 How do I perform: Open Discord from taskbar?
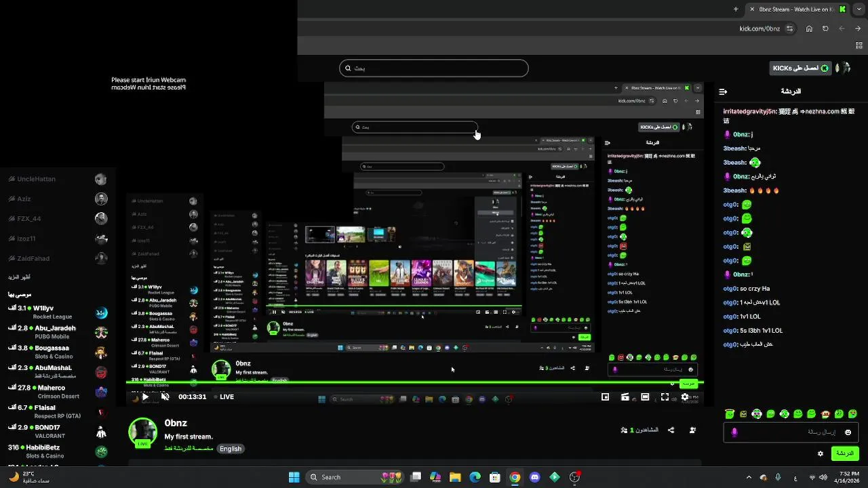tap(535, 477)
